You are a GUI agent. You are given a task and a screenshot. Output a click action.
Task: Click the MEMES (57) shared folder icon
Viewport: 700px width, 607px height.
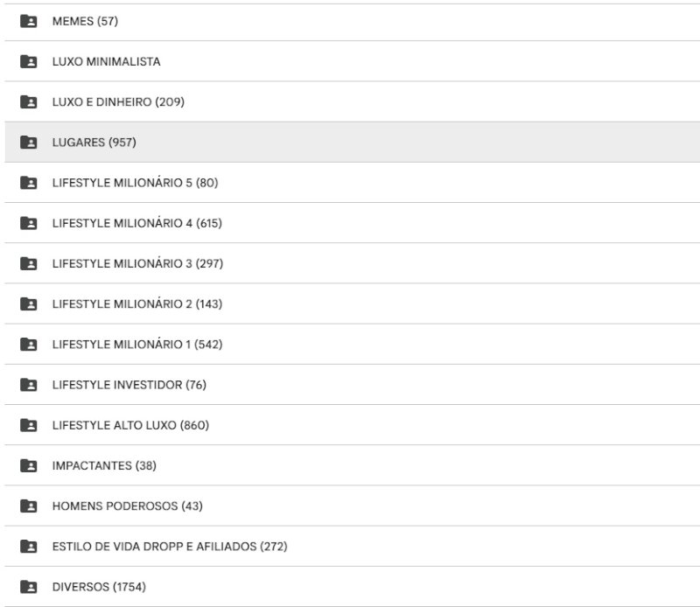click(29, 21)
